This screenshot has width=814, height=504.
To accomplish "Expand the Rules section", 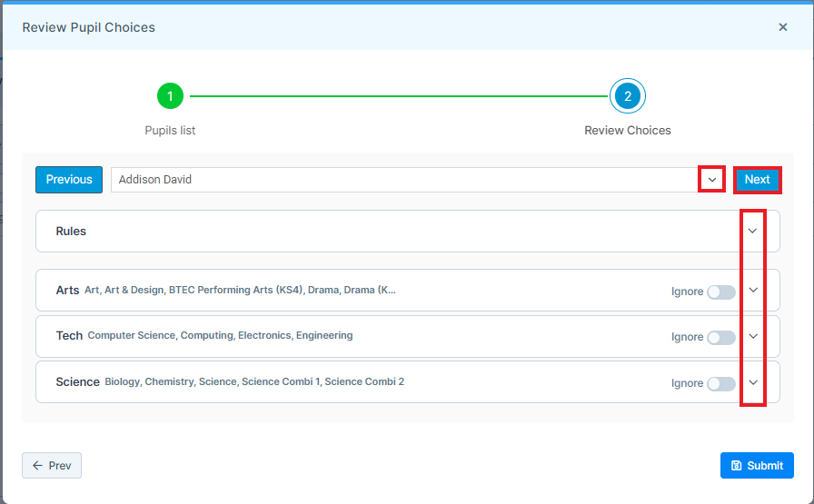I will [753, 231].
